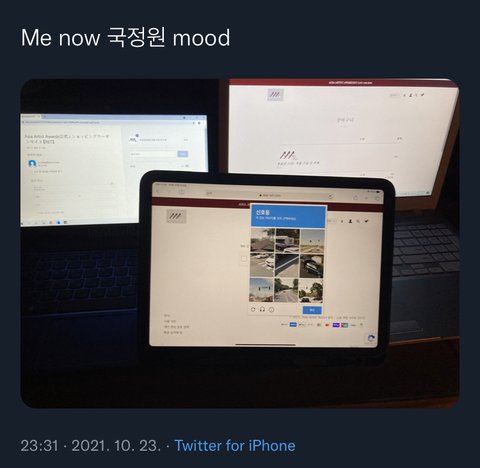Select the center captcha image tile
Screen dimensions: 480x468
tap(287, 265)
